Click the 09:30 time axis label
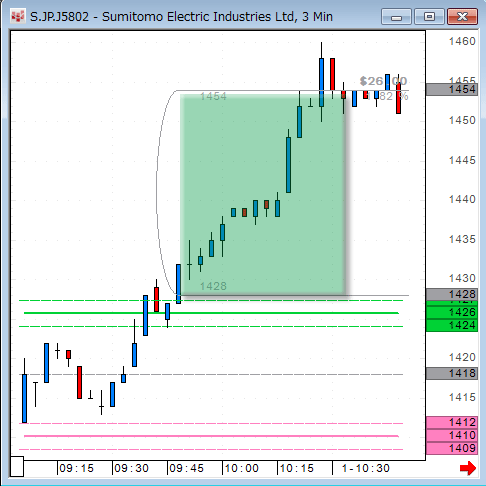Viewport: 486px width, 486px height. (131, 468)
